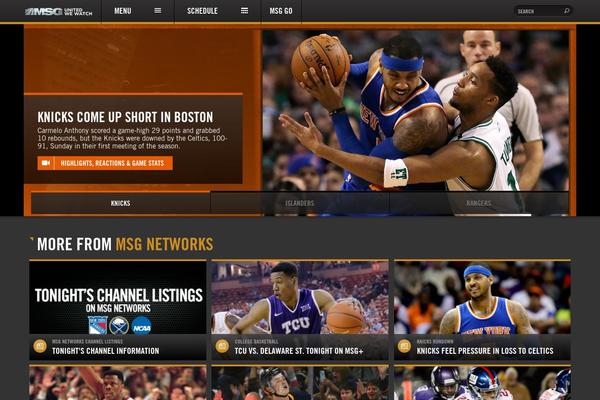Click the round badge beside Knicks Feel Pressure
Image resolution: width=600 pixels, height=400 pixels.
tap(404, 346)
